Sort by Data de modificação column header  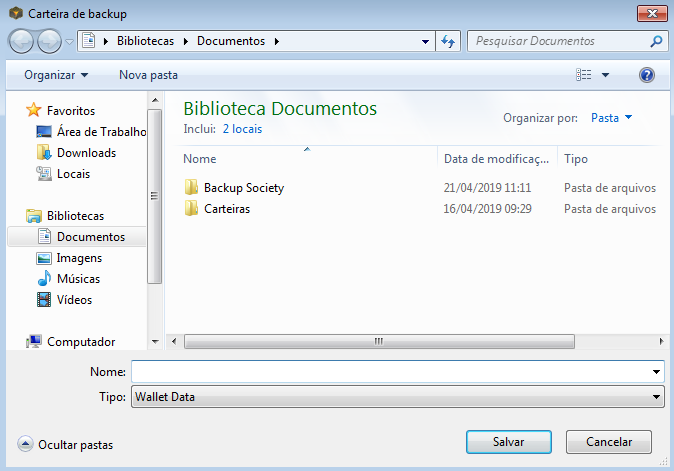pos(497,159)
